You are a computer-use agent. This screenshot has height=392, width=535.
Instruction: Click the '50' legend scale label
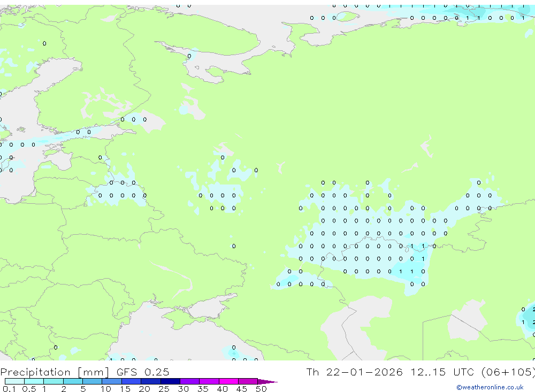[x=261, y=389]
